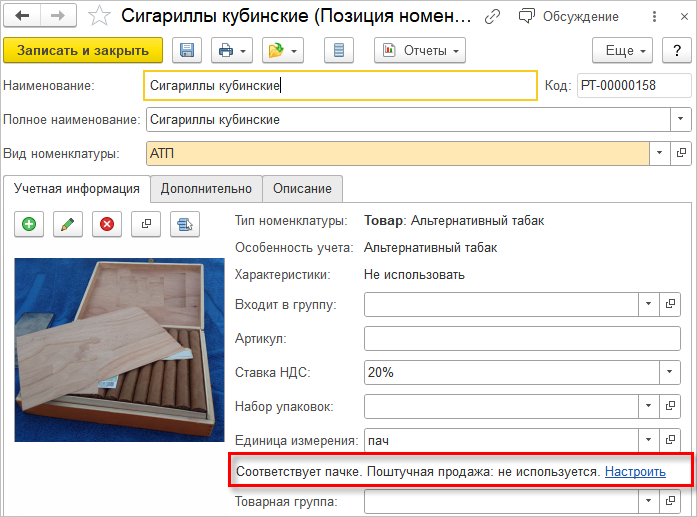The height and width of the screenshot is (517, 697).
Task: Open Вид номенклатуры dropdown arrow
Action: [659, 153]
